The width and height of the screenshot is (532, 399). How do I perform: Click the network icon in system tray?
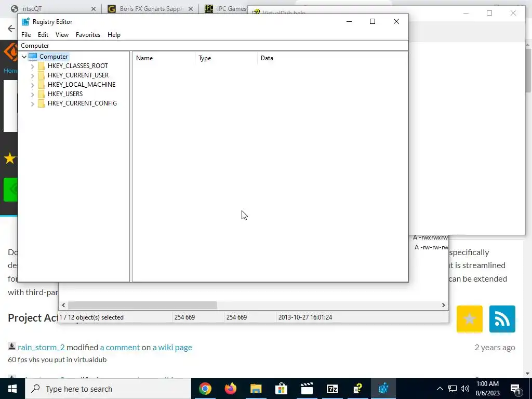pos(453,389)
